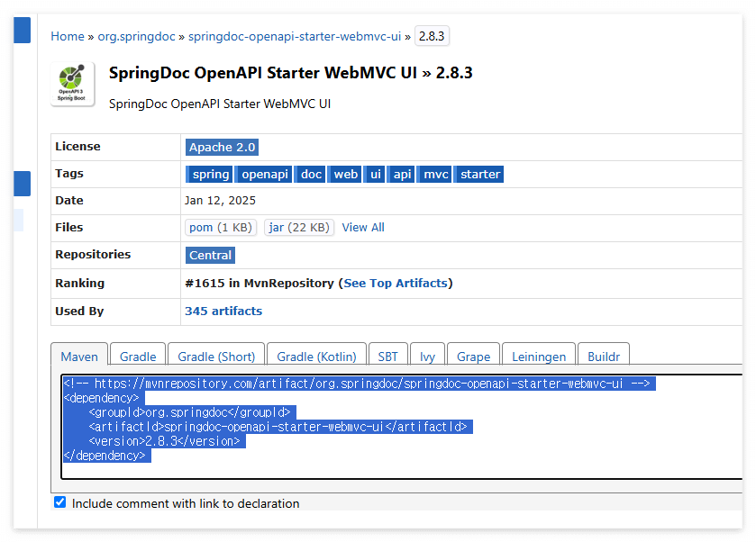Screen dimensions: 756x542
Task: Open the See Top Artifacts link
Action: (396, 284)
